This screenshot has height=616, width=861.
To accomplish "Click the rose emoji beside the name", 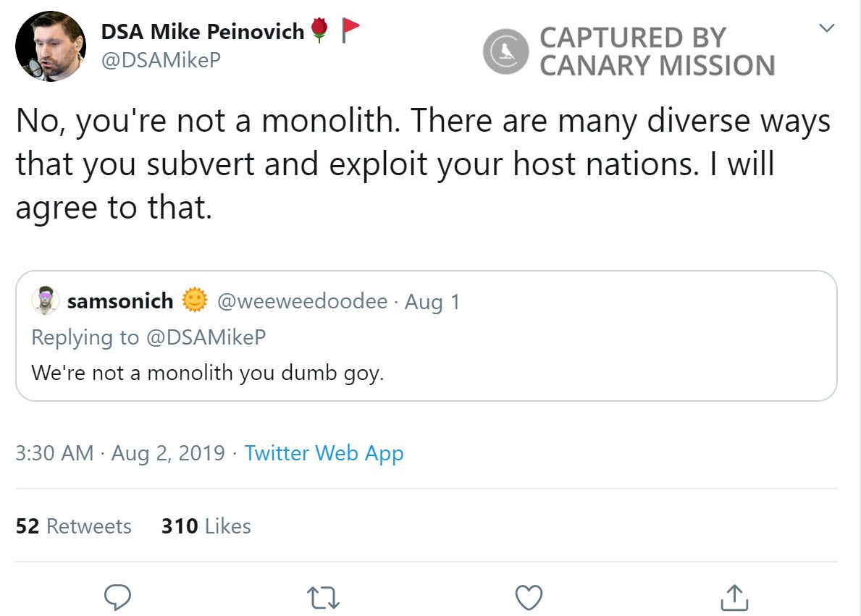I will (319, 31).
